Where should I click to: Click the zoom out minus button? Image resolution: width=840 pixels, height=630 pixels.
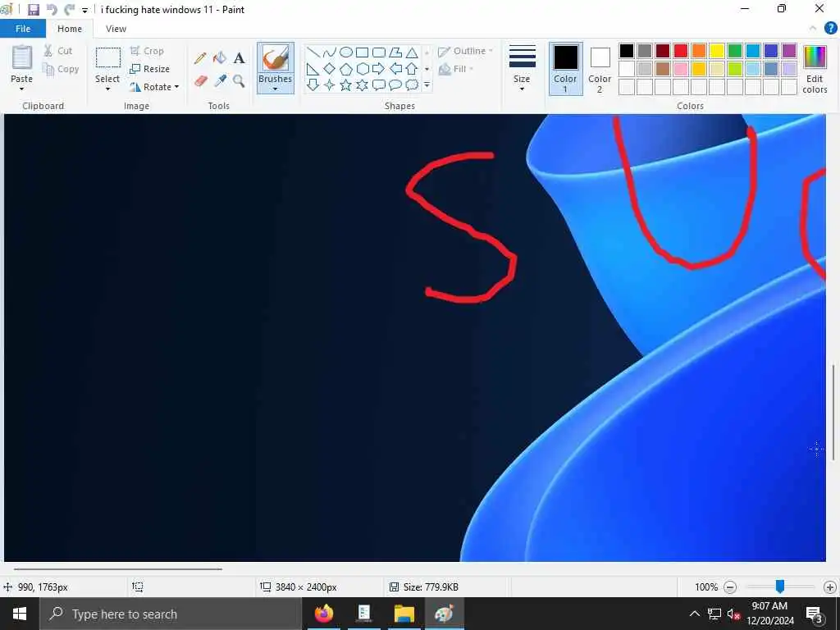(729, 587)
